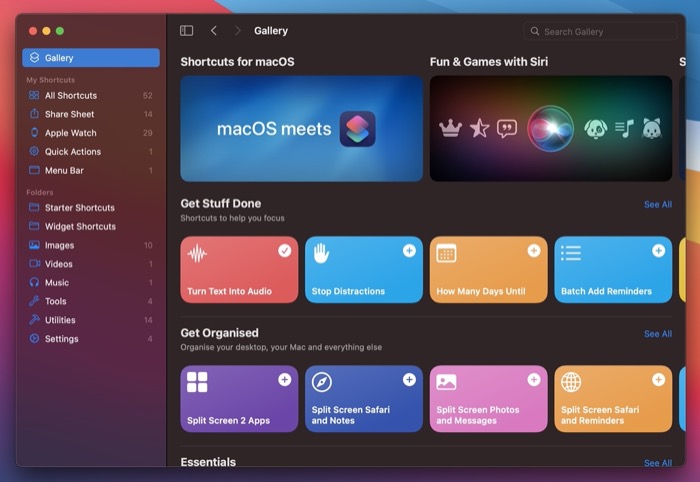Click the Get Stuff Done heading
The width and height of the screenshot is (700, 482).
[x=221, y=204]
